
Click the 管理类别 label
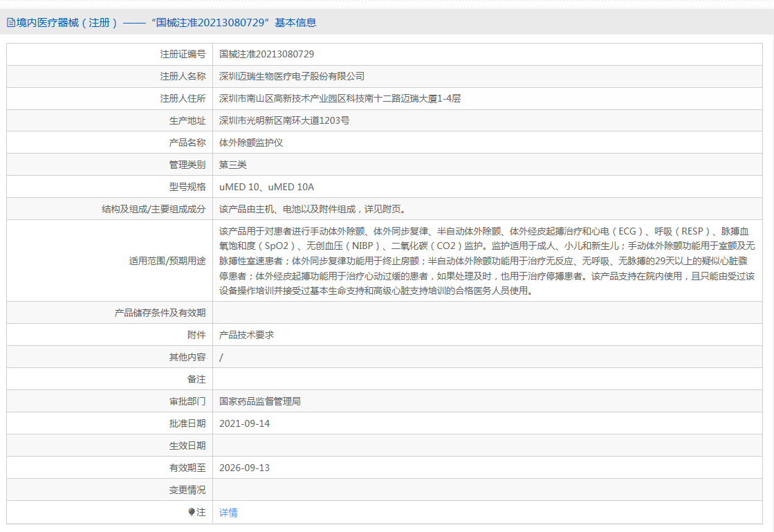click(187, 165)
